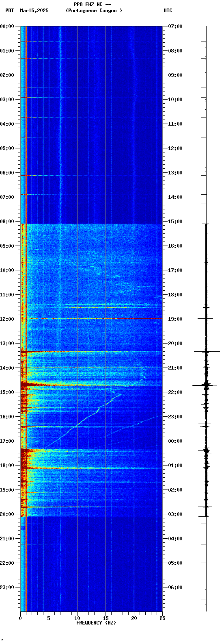Image resolution: width=224 pixels, height=644 pixels.
Task: Click the 'PDT' timezone label
Action: [x=10, y=11]
